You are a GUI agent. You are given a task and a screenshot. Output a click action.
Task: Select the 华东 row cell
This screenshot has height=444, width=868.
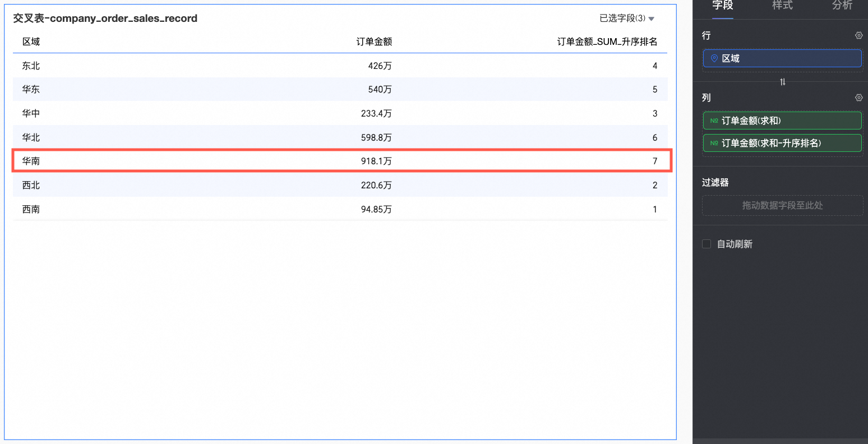click(31, 89)
